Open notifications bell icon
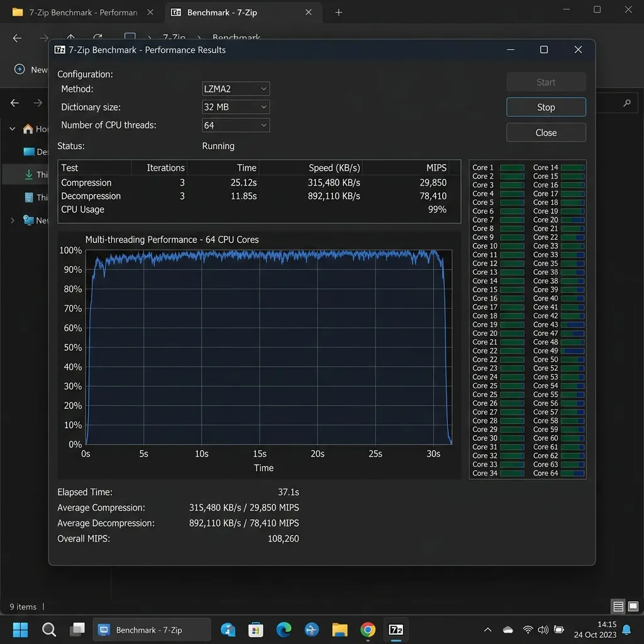This screenshot has width=644, height=644. pos(626,630)
